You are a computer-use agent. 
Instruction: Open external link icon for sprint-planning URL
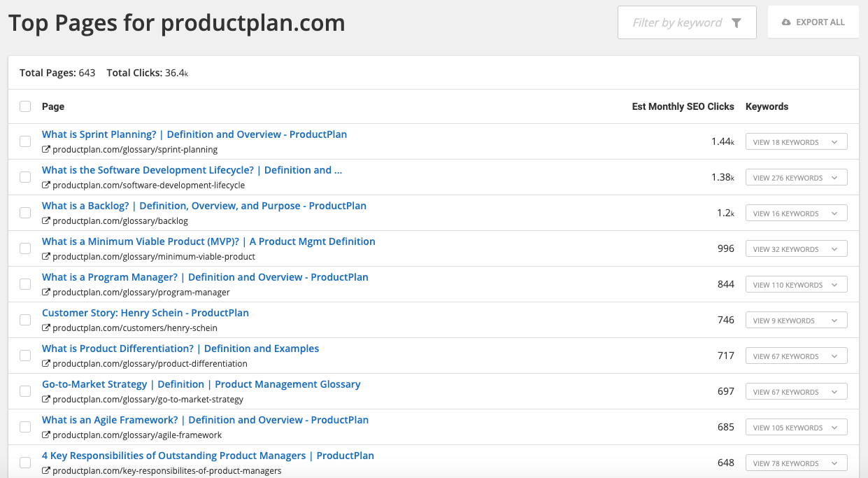[46, 149]
